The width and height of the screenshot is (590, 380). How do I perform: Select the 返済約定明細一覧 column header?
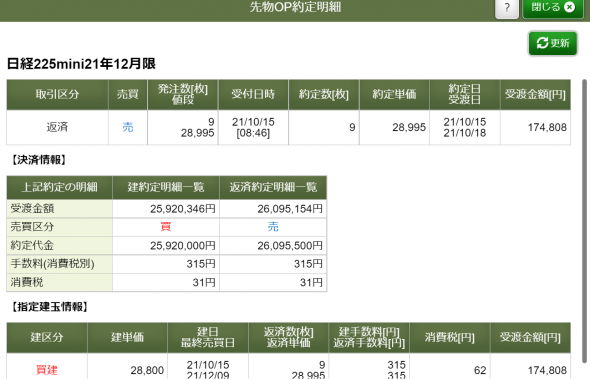coord(273,187)
